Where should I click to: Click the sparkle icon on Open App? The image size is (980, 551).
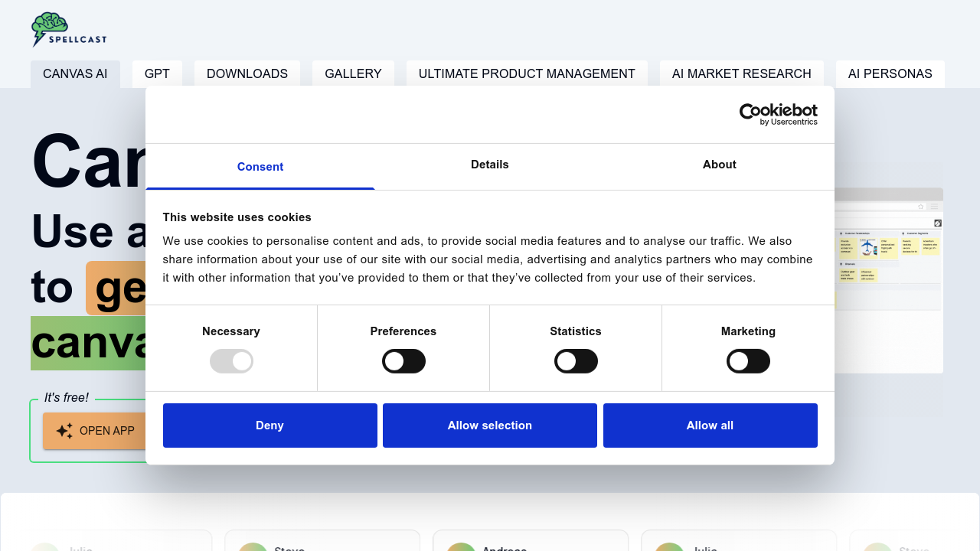(64, 431)
